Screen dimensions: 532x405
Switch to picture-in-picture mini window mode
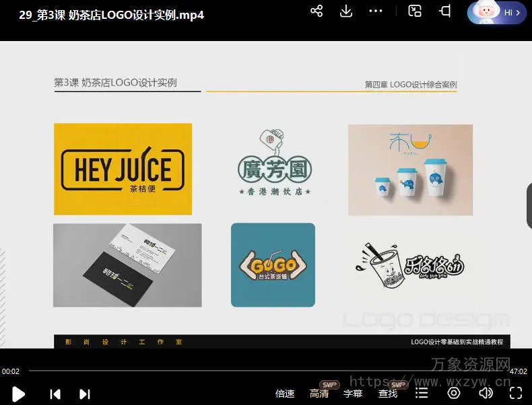click(x=415, y=11)
